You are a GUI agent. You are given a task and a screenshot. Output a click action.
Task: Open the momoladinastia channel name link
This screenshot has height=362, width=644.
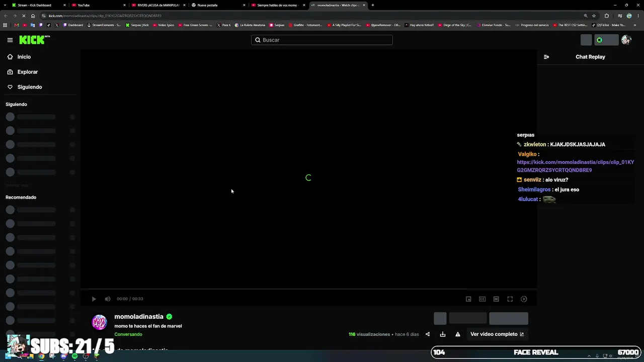[139, 317]
